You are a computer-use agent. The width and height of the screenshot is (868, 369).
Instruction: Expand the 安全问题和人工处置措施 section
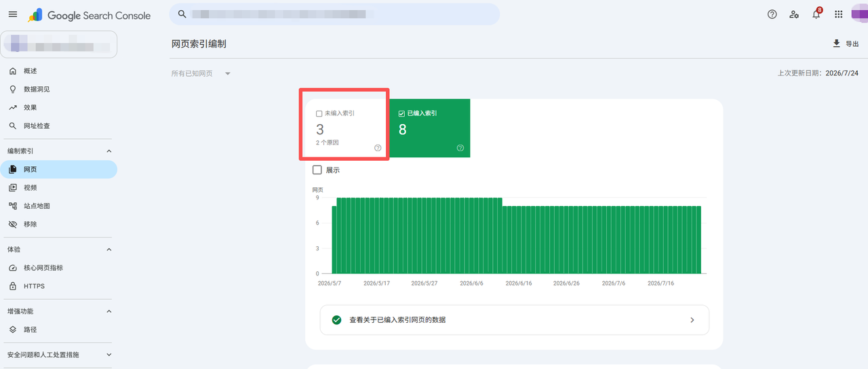coord(109,355)
